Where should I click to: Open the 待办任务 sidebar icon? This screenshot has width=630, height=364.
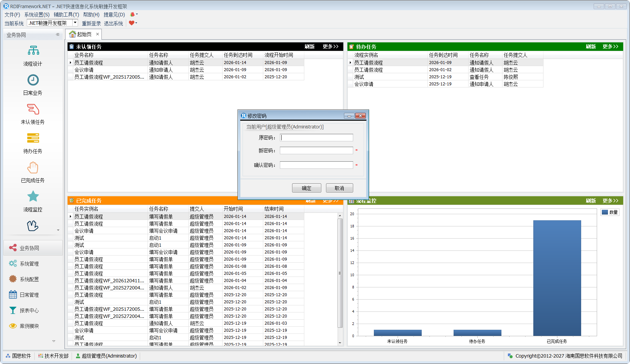[33, 138]
